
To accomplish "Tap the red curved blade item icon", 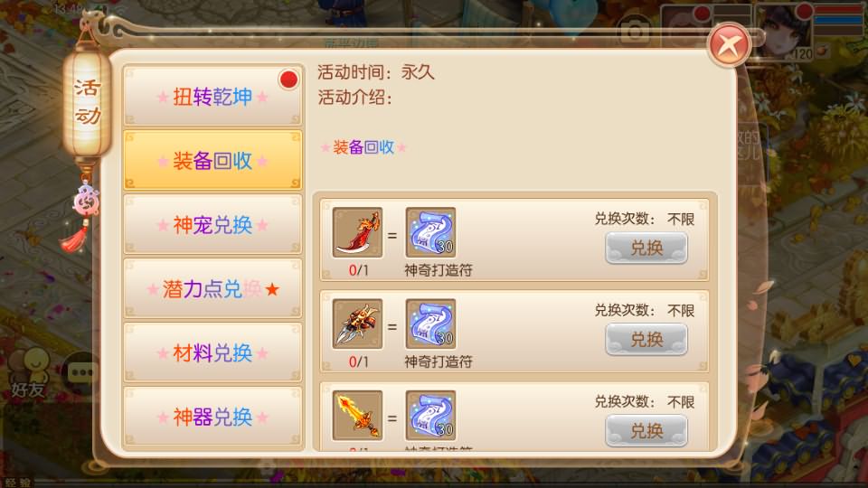I will (x=358, y=233).
